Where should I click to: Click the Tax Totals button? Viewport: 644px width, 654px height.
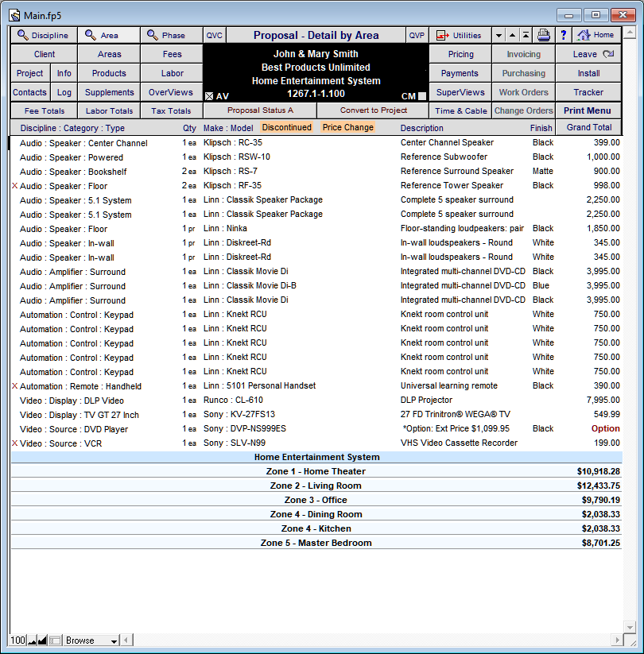(x=172, y=111)
